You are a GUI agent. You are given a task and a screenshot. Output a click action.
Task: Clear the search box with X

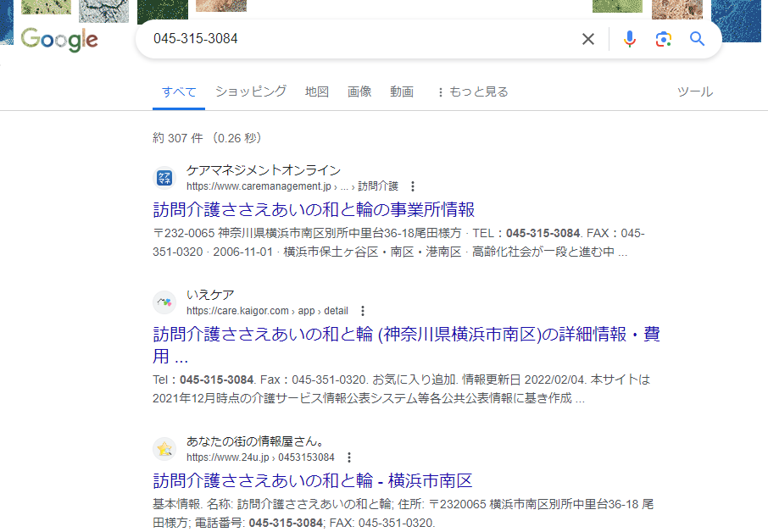pyautogui.click(x=588, y=39)
